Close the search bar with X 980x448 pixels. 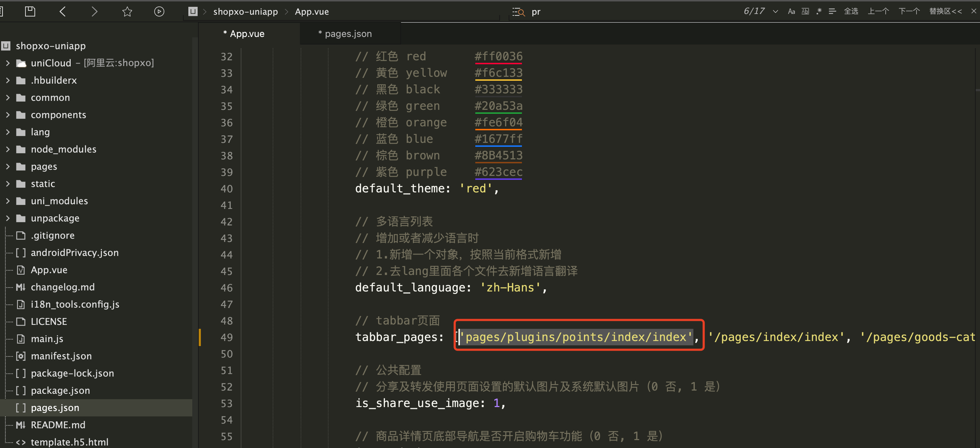click(x=974, y=11)
